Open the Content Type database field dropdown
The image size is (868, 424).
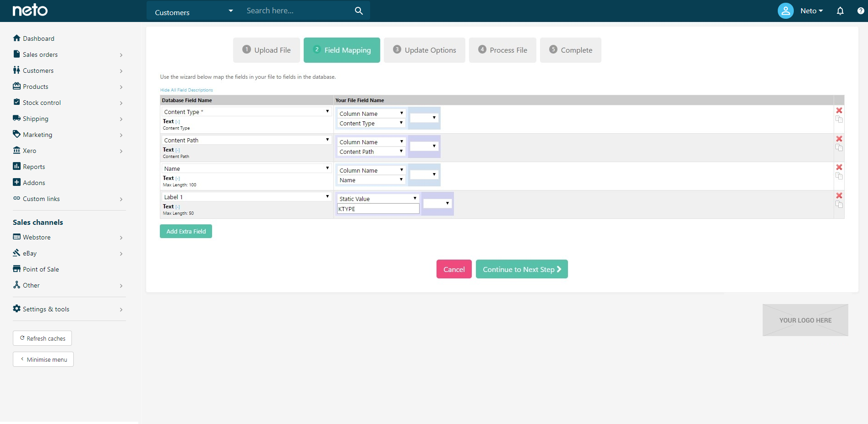point(246,112)
